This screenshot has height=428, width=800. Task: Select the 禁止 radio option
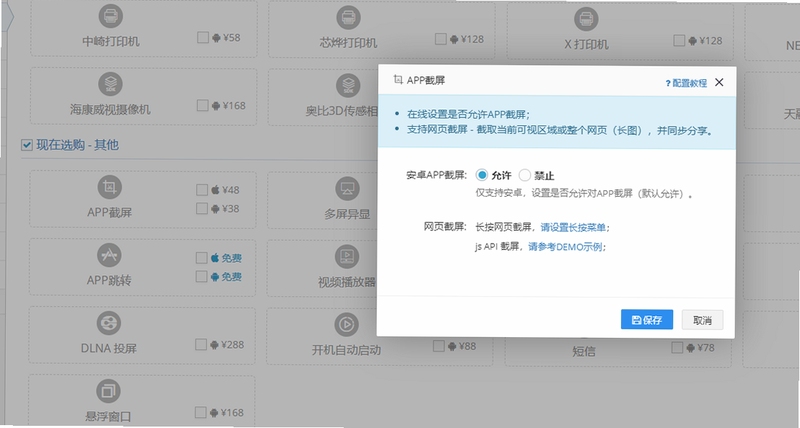[524, 175]
